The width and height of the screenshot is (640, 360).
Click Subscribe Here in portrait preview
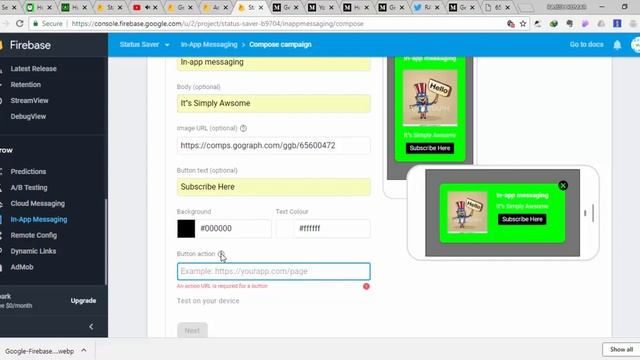click(430, 148)
